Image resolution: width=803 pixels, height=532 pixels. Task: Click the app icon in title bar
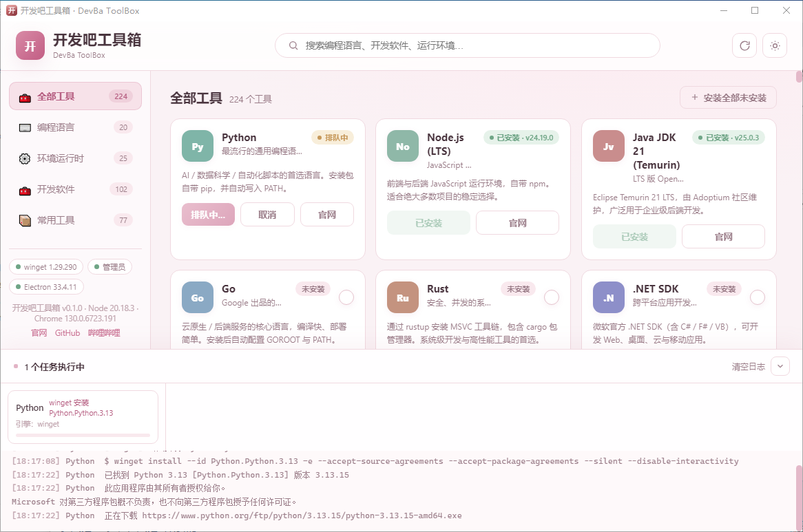click(x=11, y=10)
